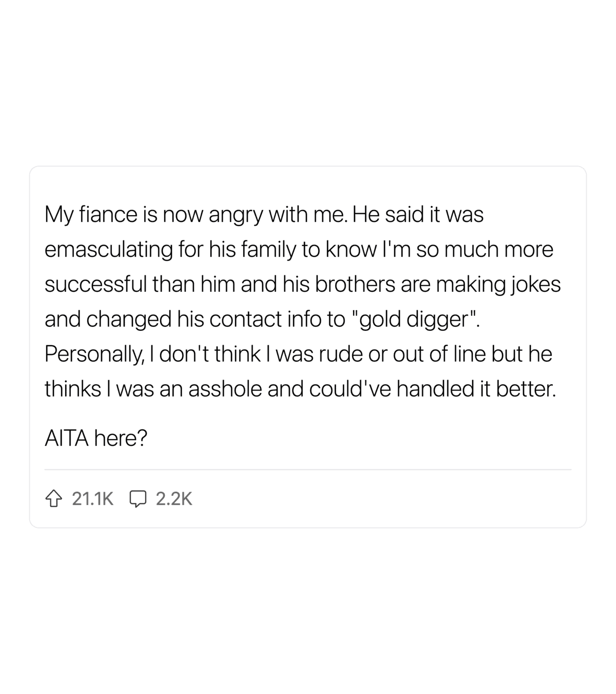Click the divider line above the vote counts

point(308,470)
